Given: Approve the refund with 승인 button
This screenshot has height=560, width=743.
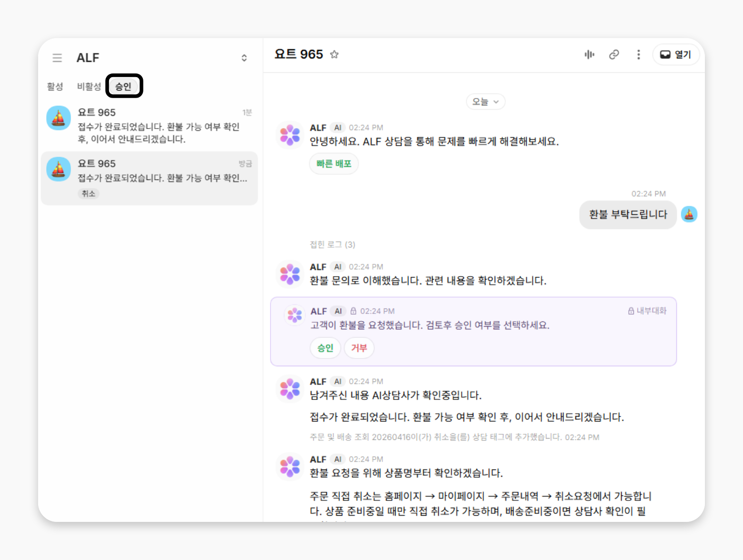Looking at the screenshot, I should point(325,348).
